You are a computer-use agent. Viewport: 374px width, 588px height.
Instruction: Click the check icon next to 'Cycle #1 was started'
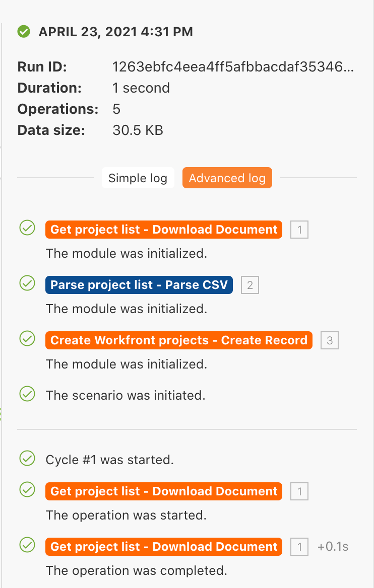coord(27,458)
